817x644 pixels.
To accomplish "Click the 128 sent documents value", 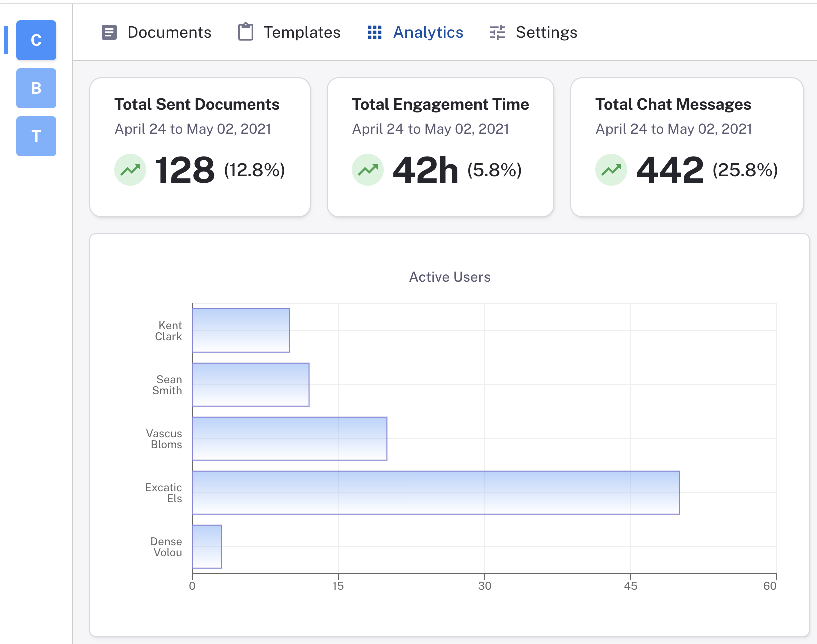I will (x=185, y=170).
